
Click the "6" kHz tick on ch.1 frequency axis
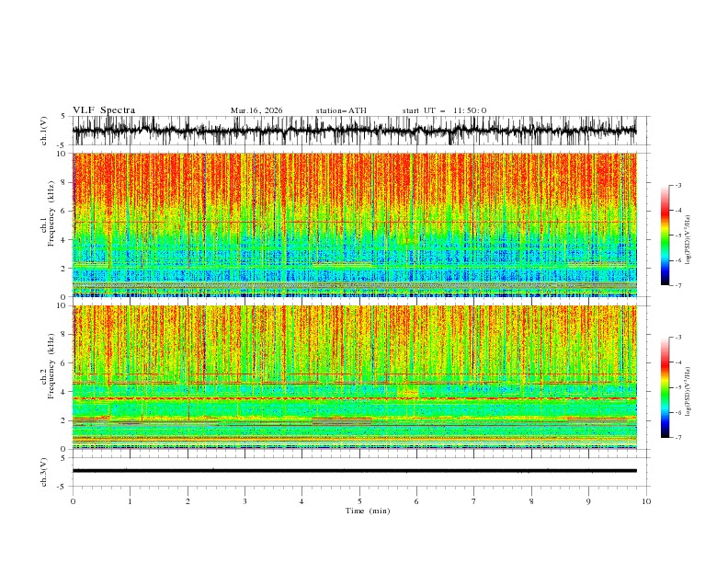[63, 211]
